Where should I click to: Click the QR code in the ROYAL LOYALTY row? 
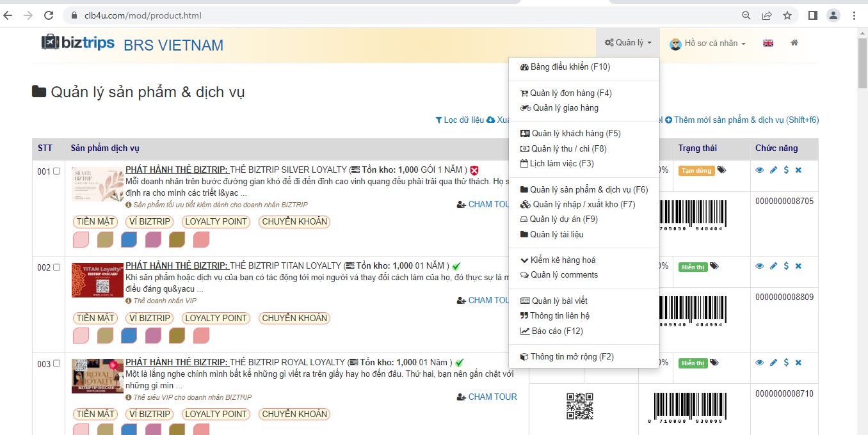[x=580, y=406]
